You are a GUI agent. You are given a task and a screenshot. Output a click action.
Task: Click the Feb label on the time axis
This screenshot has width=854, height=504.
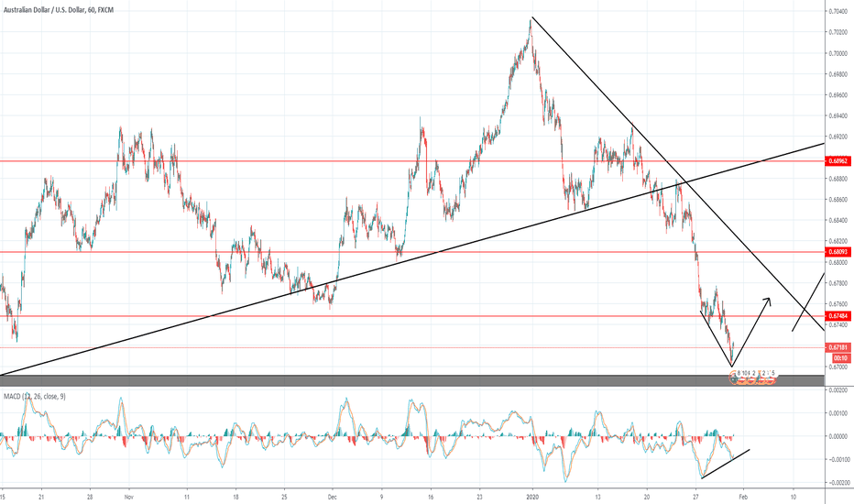[x=743, y=498]
